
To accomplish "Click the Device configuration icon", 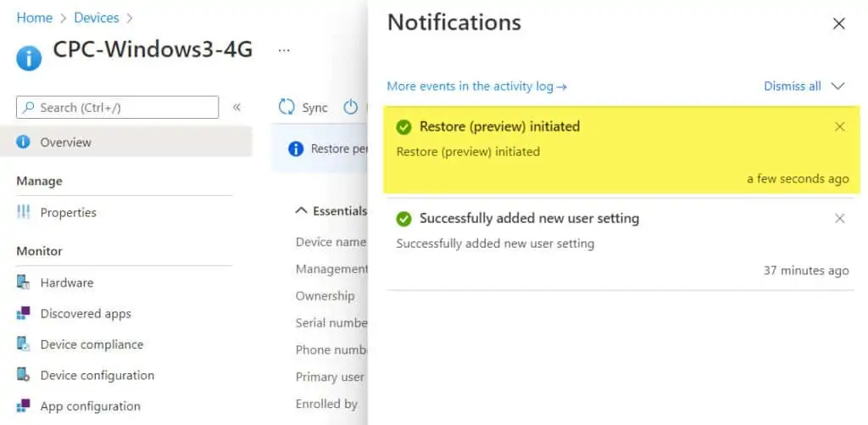I will (x=23, y=375).
